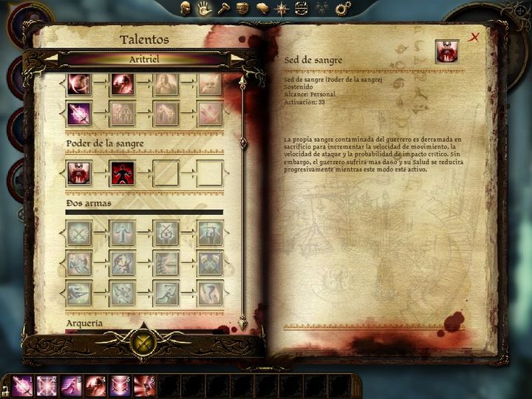The width and height of the screenshot is (532, 399).
Task: Activate quickbar slot 2 ability
Action: point(47,386)
